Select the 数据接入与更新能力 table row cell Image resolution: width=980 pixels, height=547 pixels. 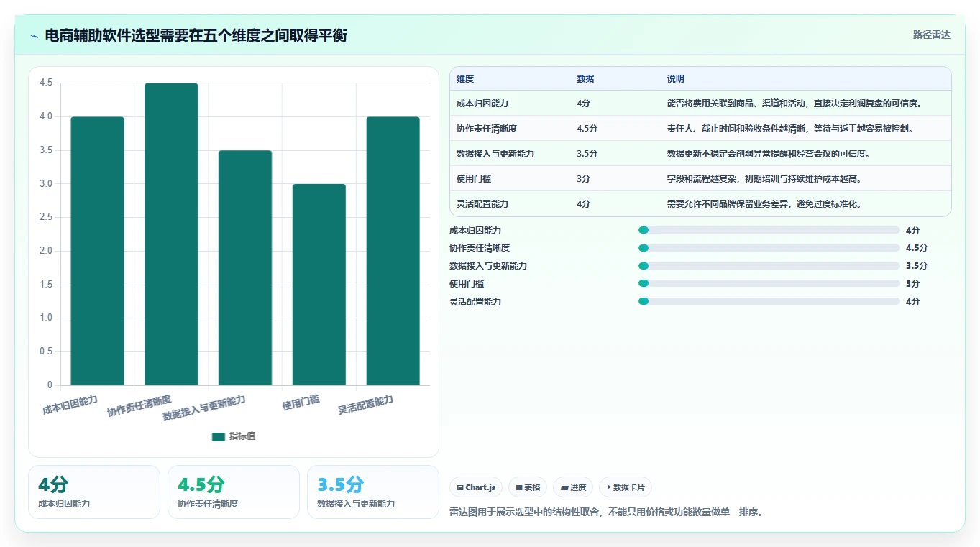click(x=495, y=154)
